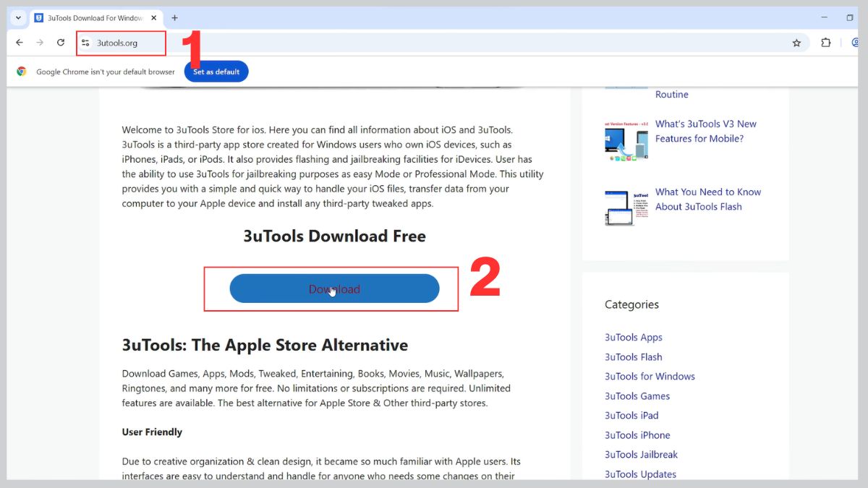Open site information icon in address bar

tap(85, 43)
